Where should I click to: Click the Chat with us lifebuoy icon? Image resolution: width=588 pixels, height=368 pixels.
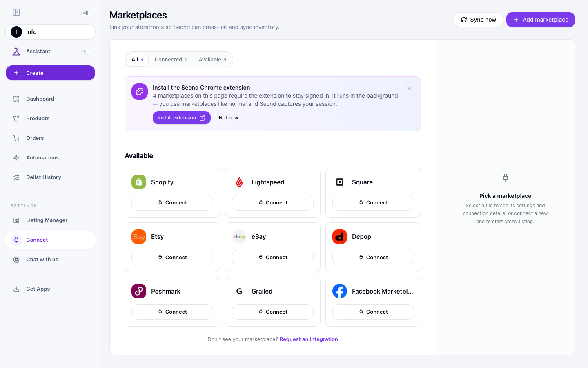pyautogui.click(x=16, y=260)
